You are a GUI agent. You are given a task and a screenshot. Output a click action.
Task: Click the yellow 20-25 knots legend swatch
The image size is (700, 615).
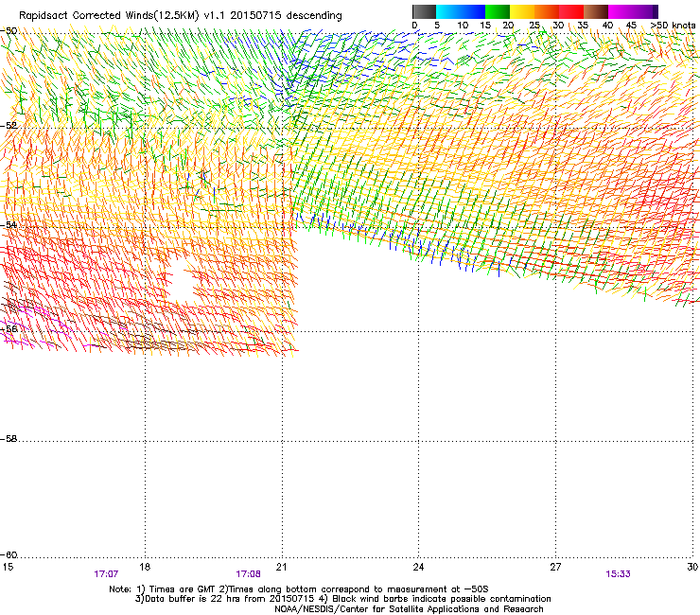click(x=522, y=11)
